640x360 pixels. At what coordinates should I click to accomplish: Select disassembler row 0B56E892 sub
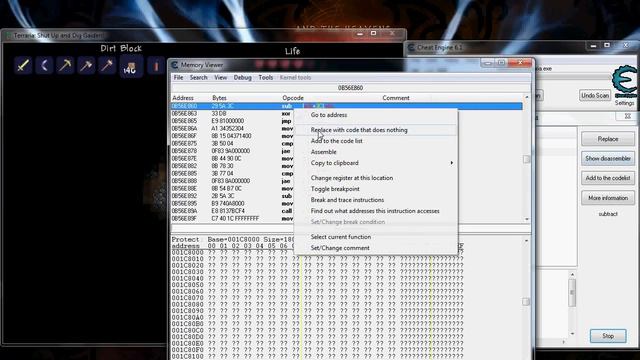pos(232,196)
